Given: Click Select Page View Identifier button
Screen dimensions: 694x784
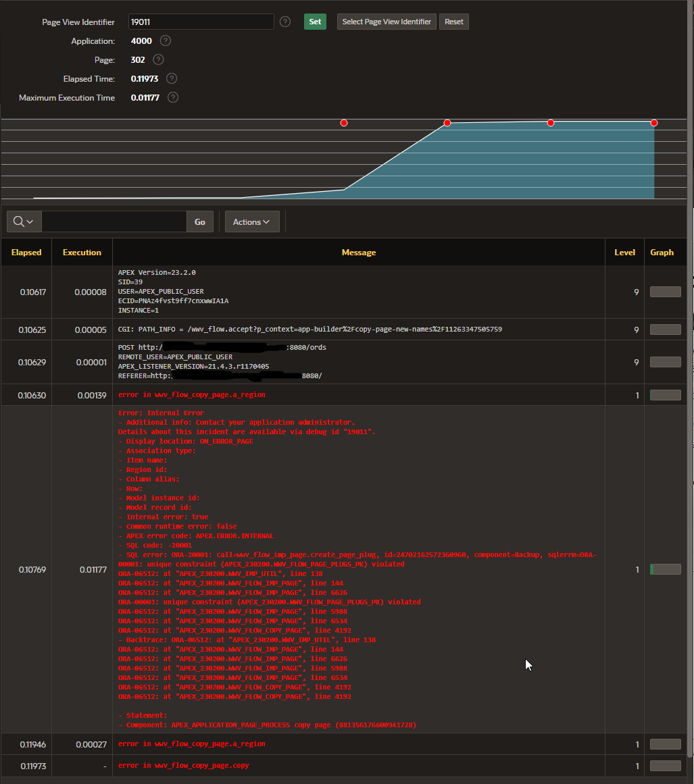Looking at the screenshot, I should pos(387,22).
